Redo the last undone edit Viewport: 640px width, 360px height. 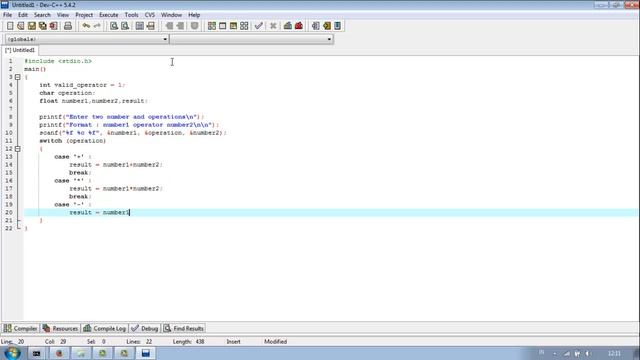[x=97, y=26]
